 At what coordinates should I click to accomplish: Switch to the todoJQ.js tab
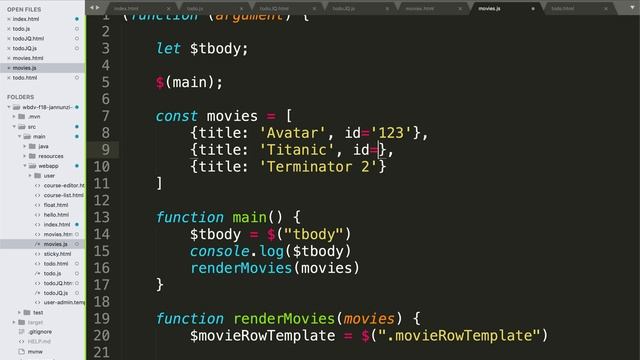click(x=344, y=9)
